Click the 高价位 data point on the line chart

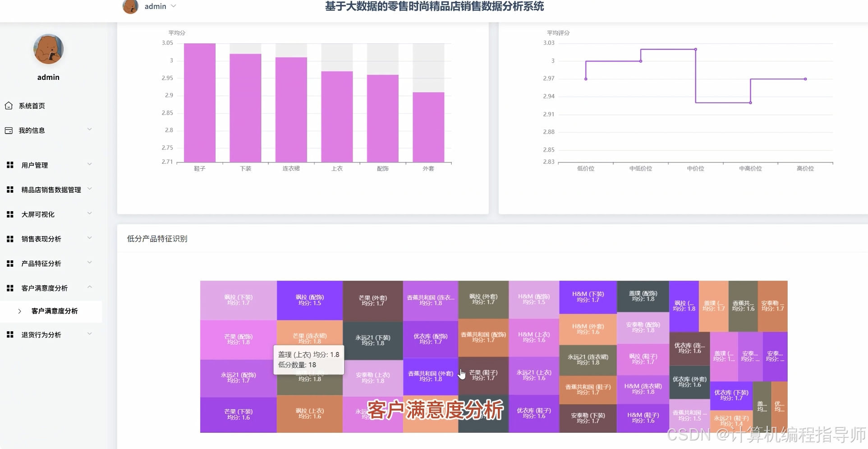point(805,79)
